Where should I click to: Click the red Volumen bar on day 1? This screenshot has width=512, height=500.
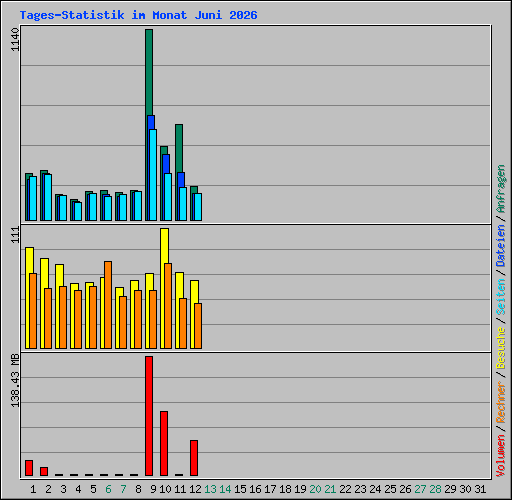[29, 468]
